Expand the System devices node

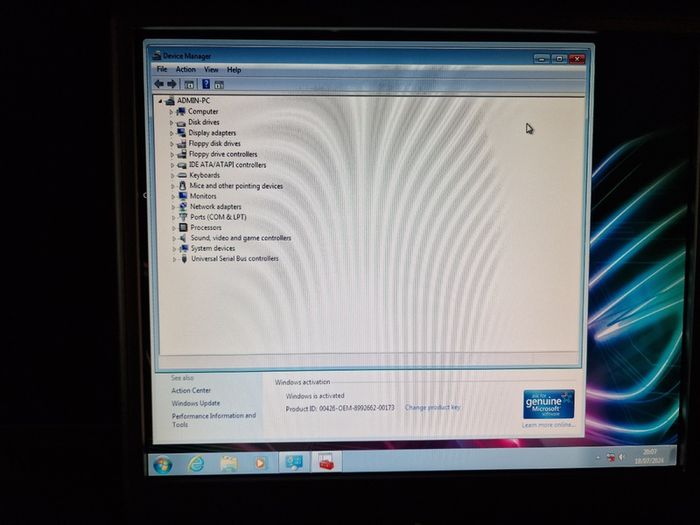click(x=175, y=249)
